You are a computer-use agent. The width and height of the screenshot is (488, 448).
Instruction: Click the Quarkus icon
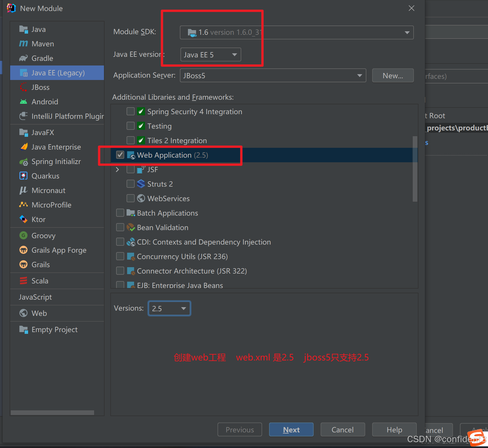[23, 176]
